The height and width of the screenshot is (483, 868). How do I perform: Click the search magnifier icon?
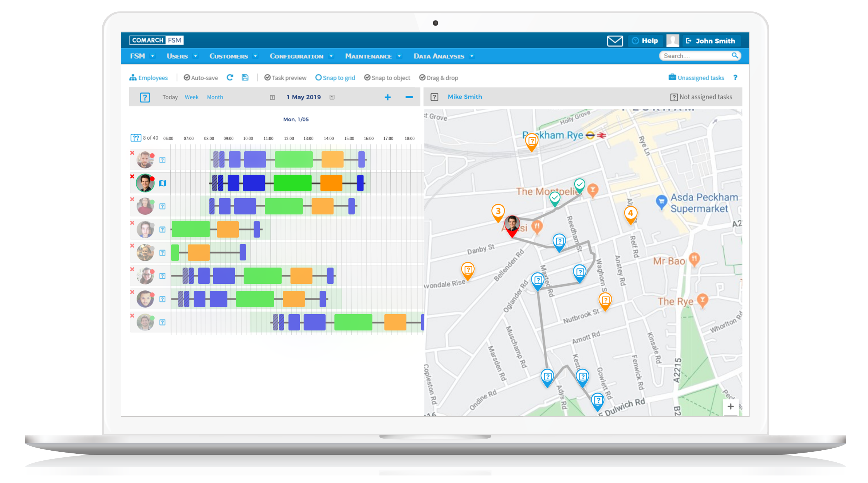click(734, 55)
